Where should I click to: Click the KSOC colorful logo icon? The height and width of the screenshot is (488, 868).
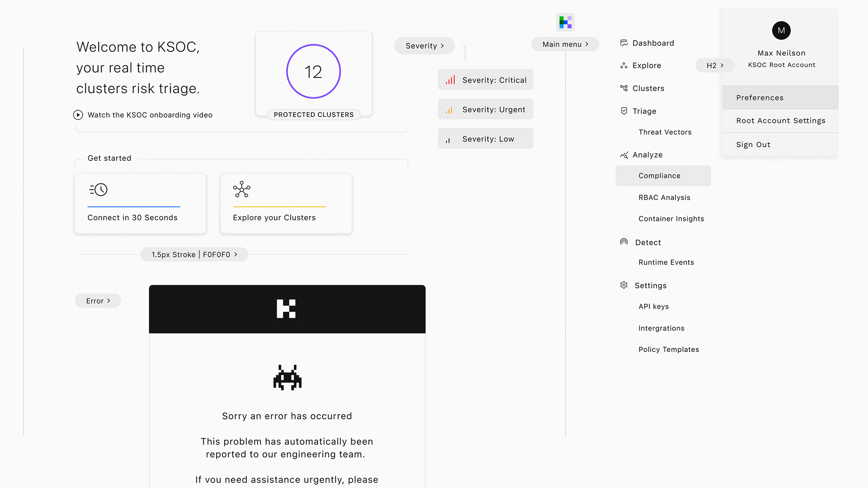565,22
